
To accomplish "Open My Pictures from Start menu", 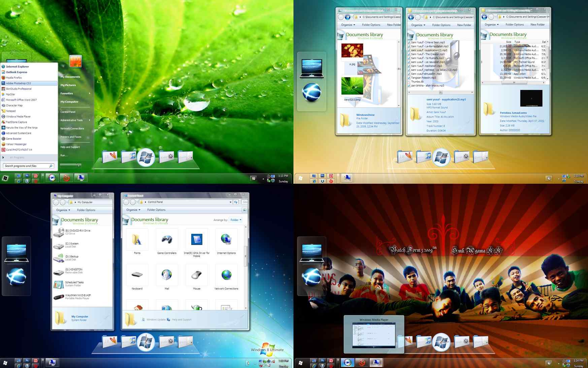I will tap(68, 85).
